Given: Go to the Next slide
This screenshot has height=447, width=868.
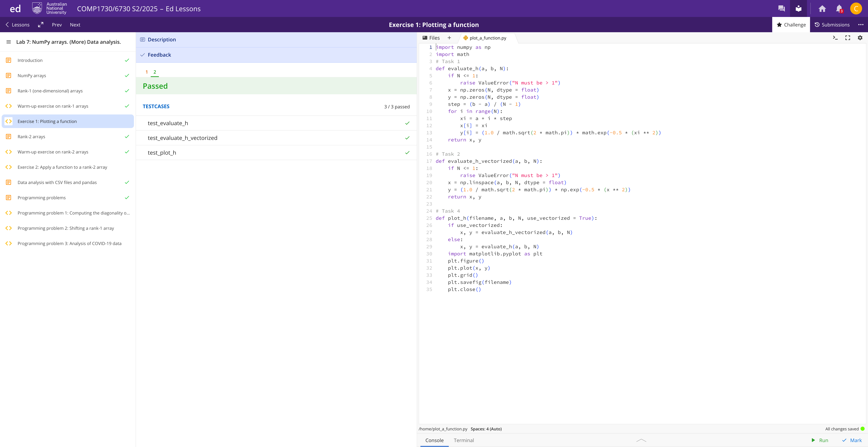Looking at the screenshot, I should pyautogui.click(x=75, y=25).
